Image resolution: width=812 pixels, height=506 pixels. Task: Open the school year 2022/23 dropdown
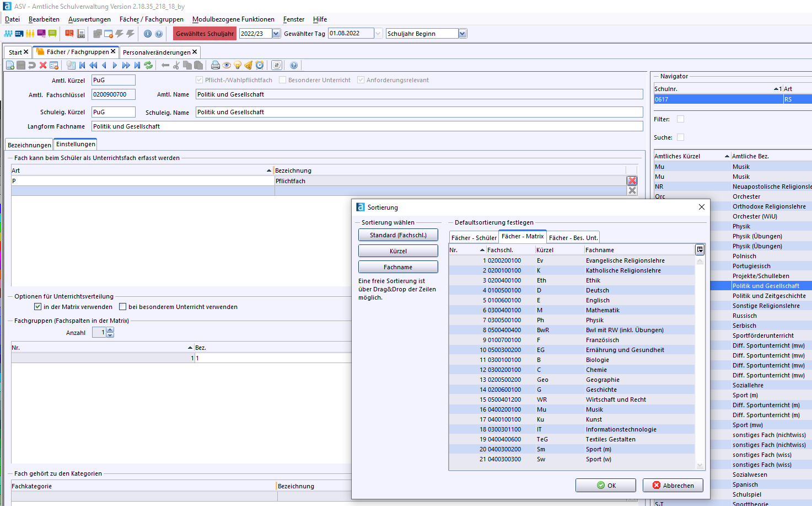point(276,34)
